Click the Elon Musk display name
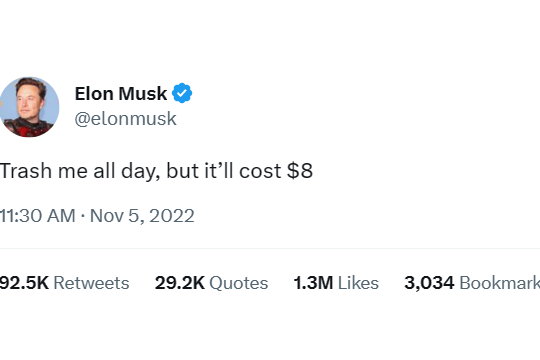 (x=121, y=93)
